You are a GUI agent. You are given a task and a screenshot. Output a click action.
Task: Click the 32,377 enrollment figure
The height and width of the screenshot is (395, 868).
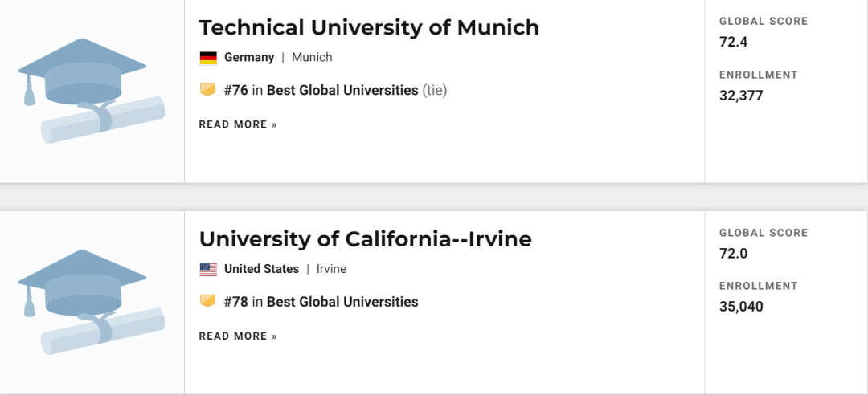click(x=741, y=96)
